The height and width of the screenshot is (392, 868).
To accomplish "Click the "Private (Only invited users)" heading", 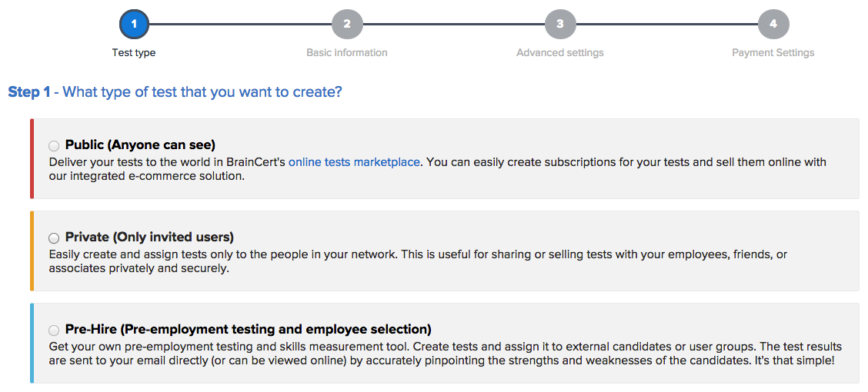I will 149,238.
